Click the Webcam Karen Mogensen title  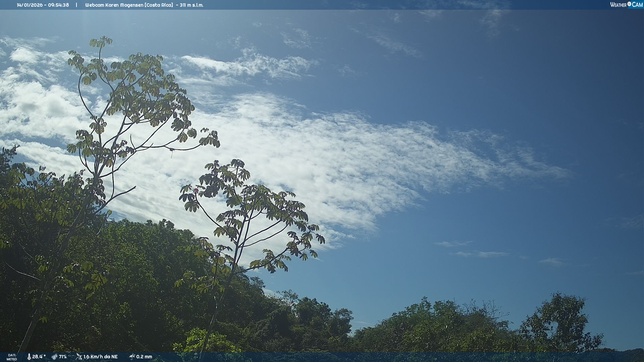tap(114, 5)
